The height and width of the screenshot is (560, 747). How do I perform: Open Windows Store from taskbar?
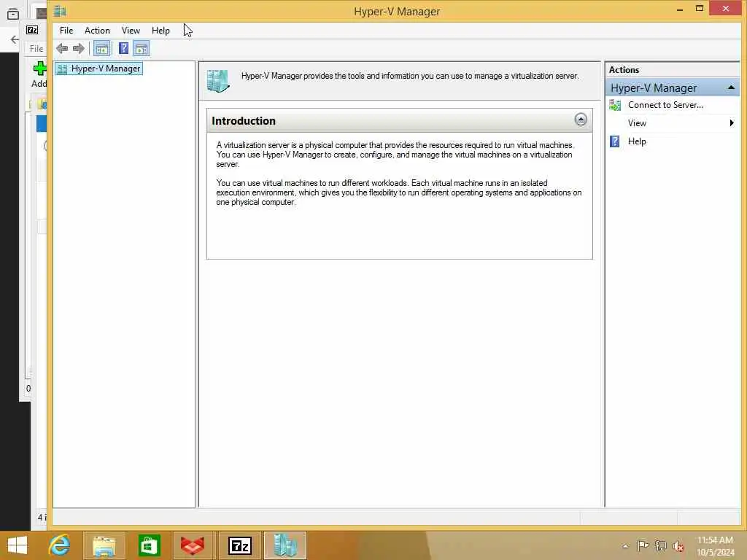point(149,545)
